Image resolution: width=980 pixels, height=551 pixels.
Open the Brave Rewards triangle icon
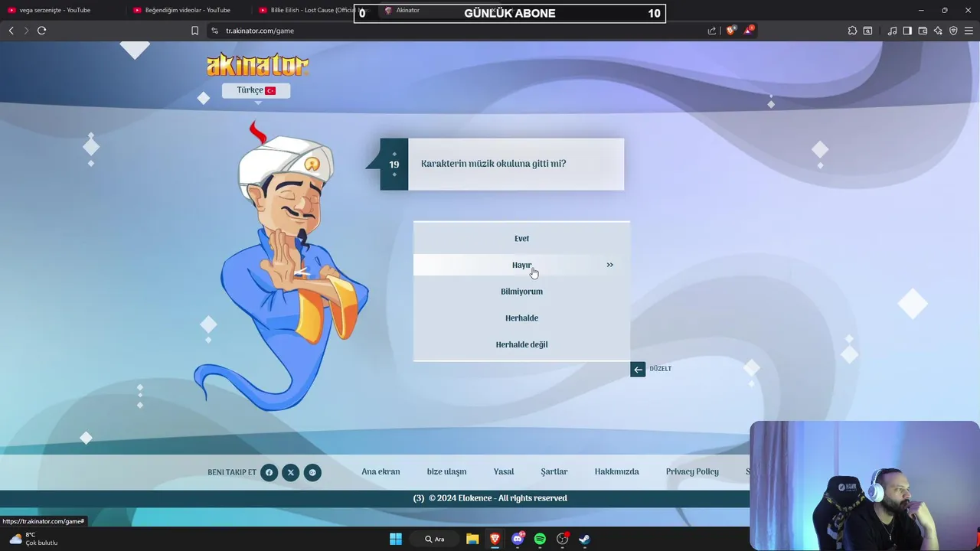point(749,30)
